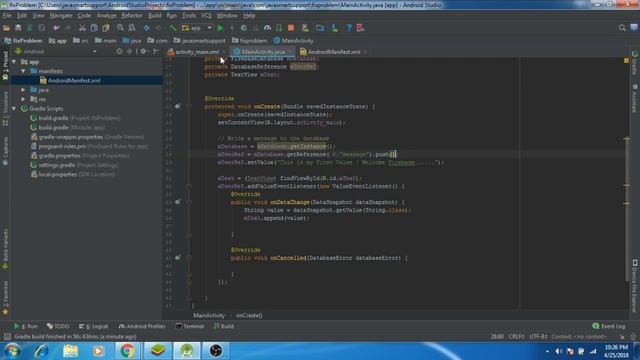Click the read-only lock icon in status bar
This screenshot has height=360, width=640.
622,337
